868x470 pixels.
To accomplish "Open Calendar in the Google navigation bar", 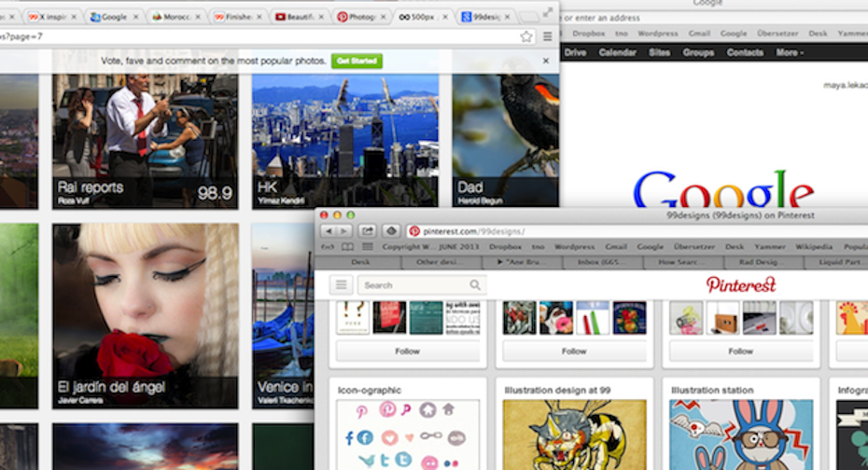I will (x=617, y=52).
